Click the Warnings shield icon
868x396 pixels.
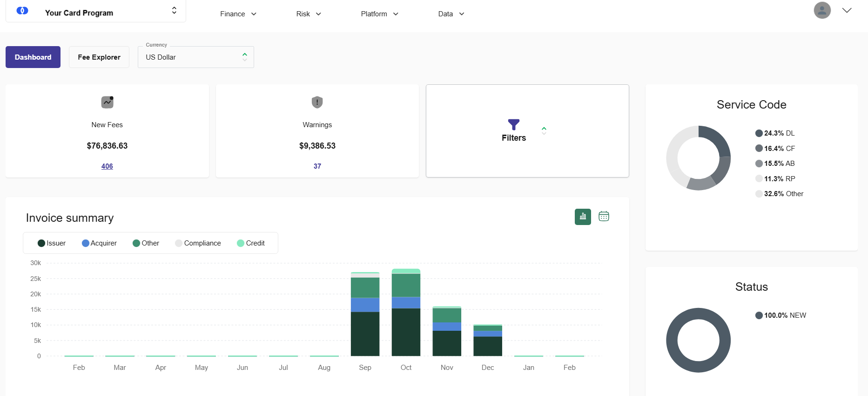(x=317, y=102)
